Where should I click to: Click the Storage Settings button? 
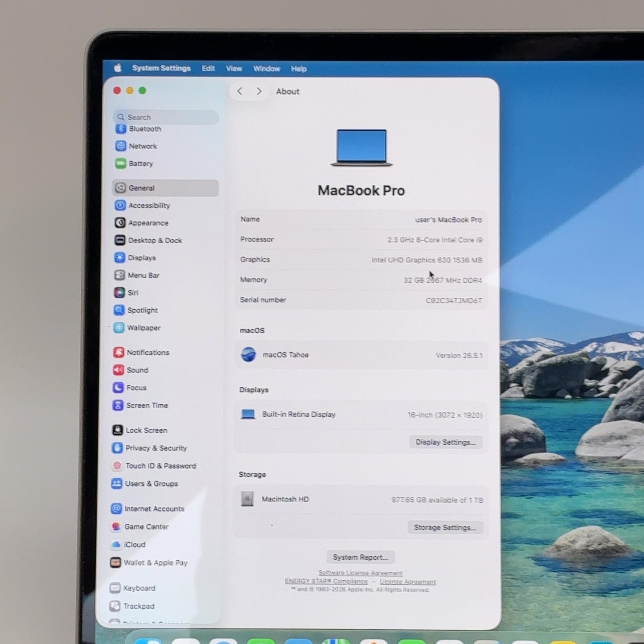(x=445, y=528)
